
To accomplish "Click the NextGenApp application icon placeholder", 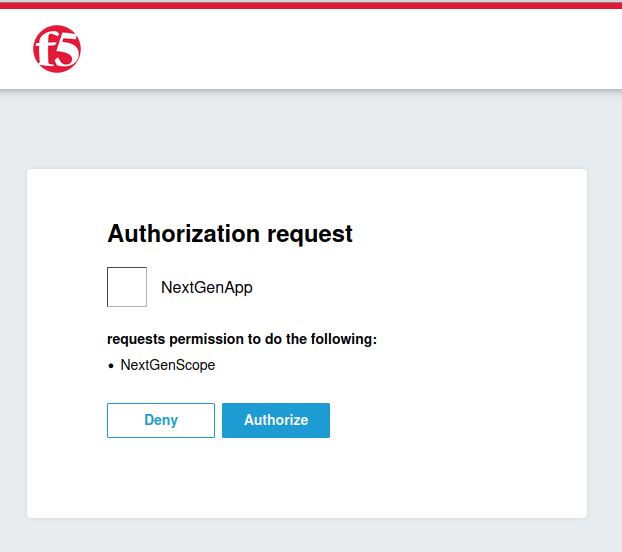I will 127,287.
